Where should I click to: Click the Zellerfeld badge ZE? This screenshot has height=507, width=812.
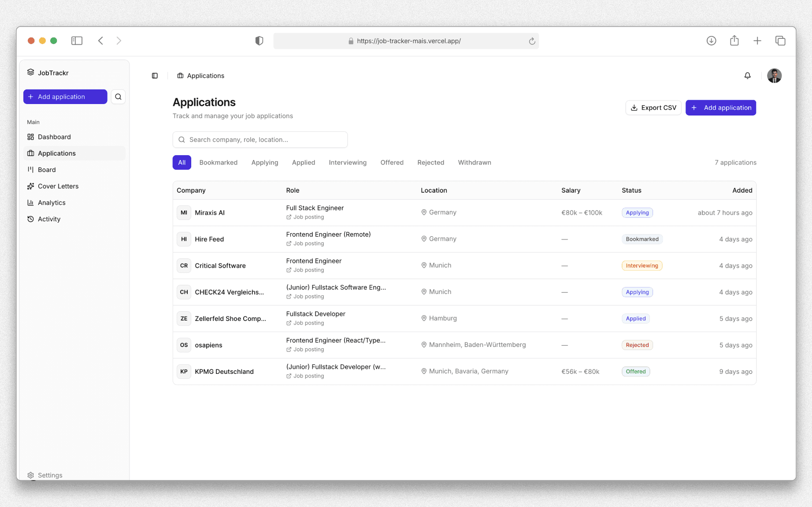pyautogui.click(x=184, y=318)
